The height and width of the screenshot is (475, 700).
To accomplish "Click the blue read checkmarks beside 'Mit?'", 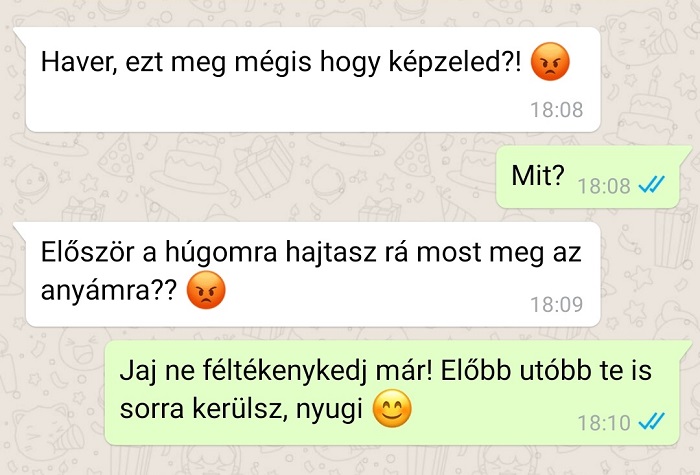I will click(x=651, y=184).
